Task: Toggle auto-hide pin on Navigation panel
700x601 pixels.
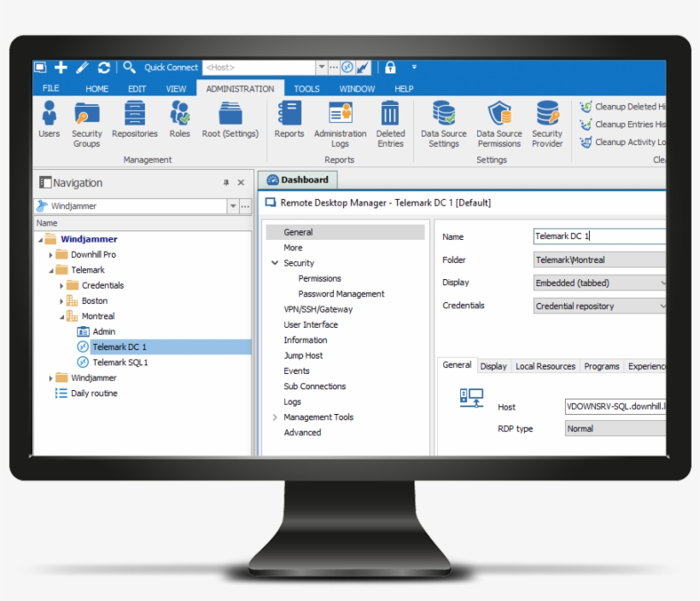Action: [227, 182]
